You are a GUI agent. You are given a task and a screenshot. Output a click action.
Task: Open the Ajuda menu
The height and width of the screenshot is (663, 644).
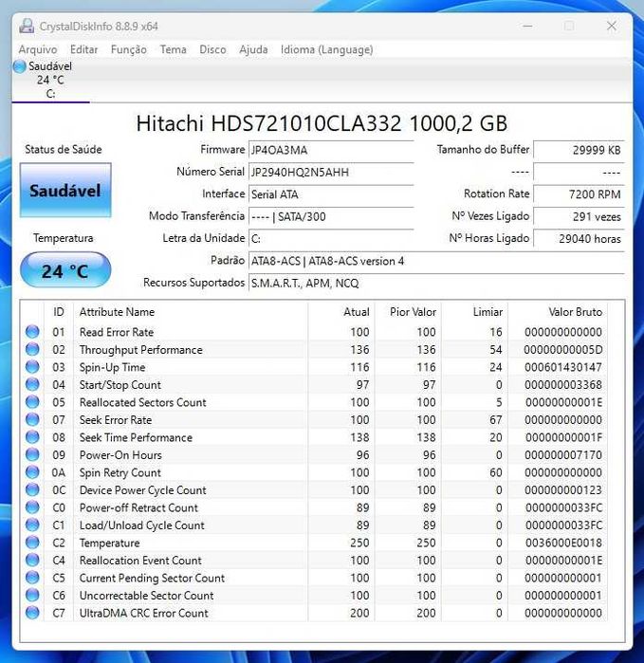point(253,49)
